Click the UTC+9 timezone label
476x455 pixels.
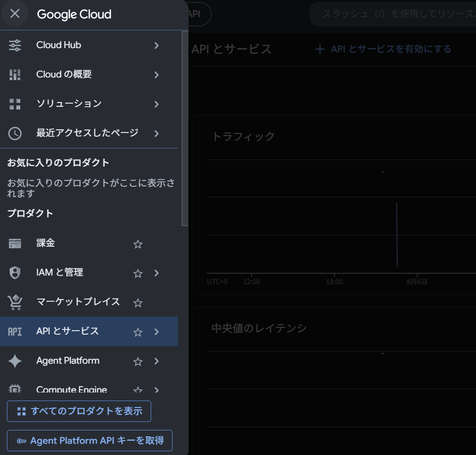click(x=217, y=281)
